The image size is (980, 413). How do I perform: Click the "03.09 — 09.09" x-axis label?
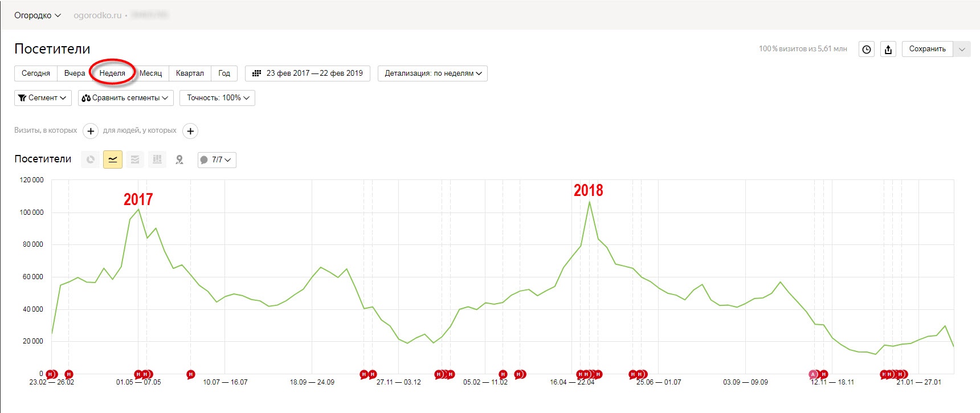746,382
